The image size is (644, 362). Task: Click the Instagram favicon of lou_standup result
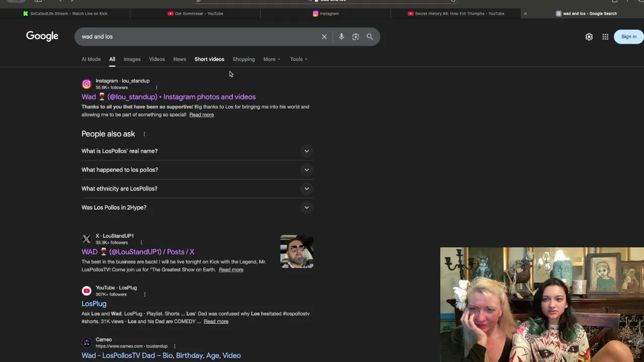(x=87, y=84)
